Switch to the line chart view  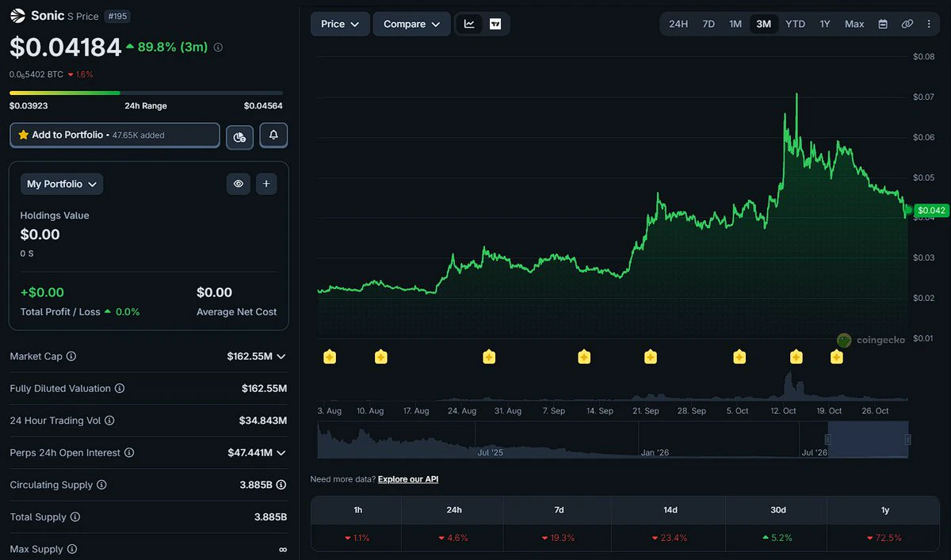[469, 24]
